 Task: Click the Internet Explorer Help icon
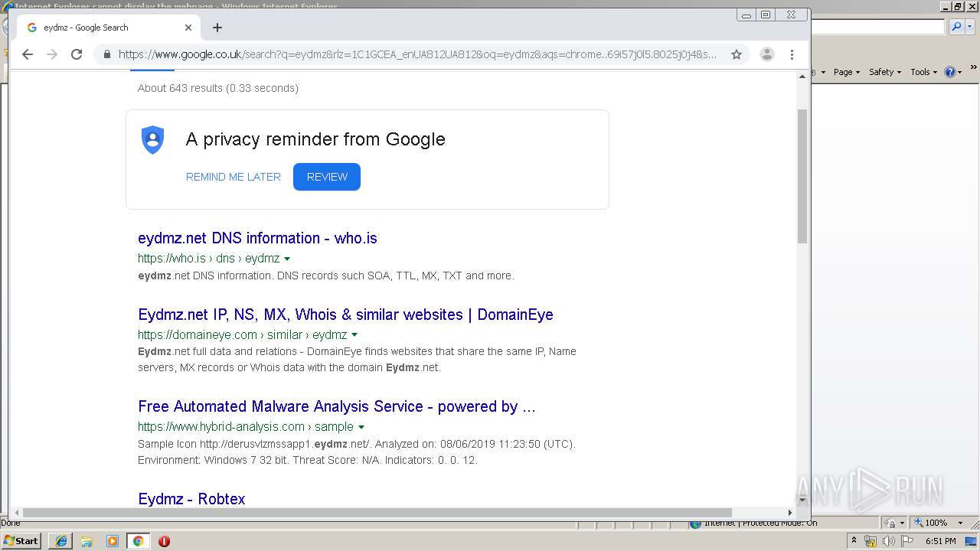tap(949, 72)
